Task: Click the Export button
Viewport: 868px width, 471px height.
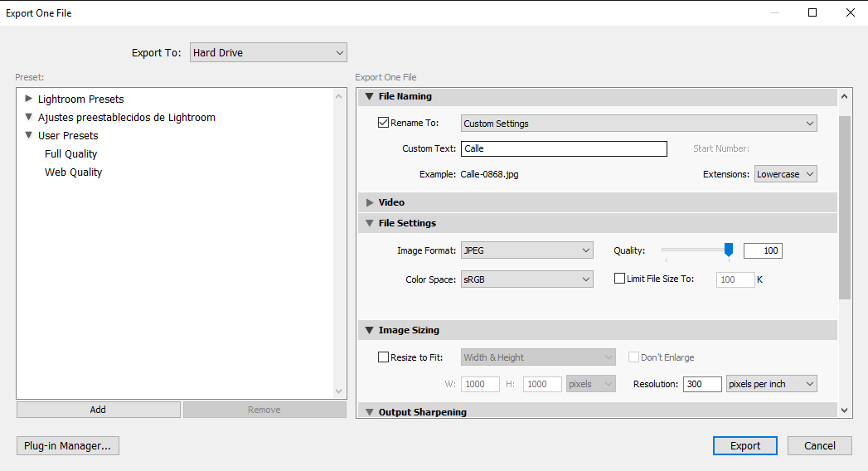Action: [745, 445]
